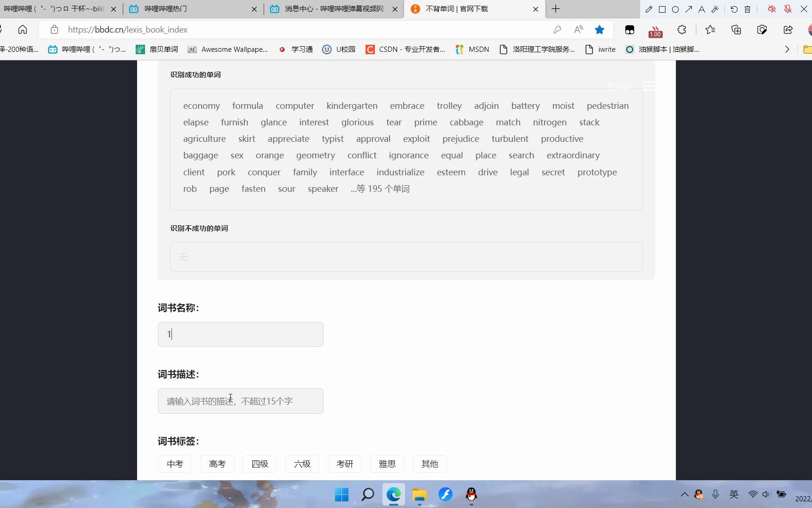The height and width of the screenshot is (508, 812).
Task: Select the text annotation tool
Action: tap(701, 9)
